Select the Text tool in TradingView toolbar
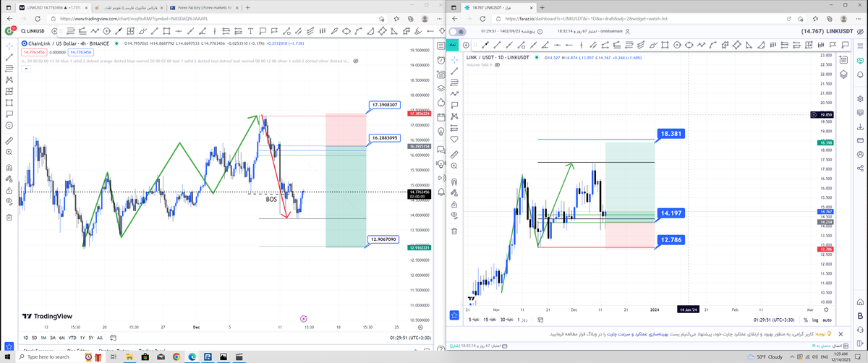 [250, 31]
